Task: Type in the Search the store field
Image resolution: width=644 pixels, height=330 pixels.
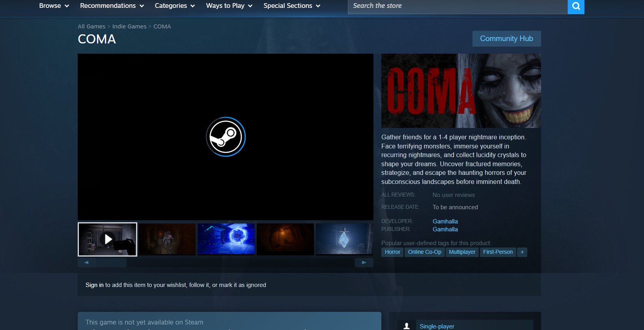Action: pyautogui.click(x=457, y=6)
